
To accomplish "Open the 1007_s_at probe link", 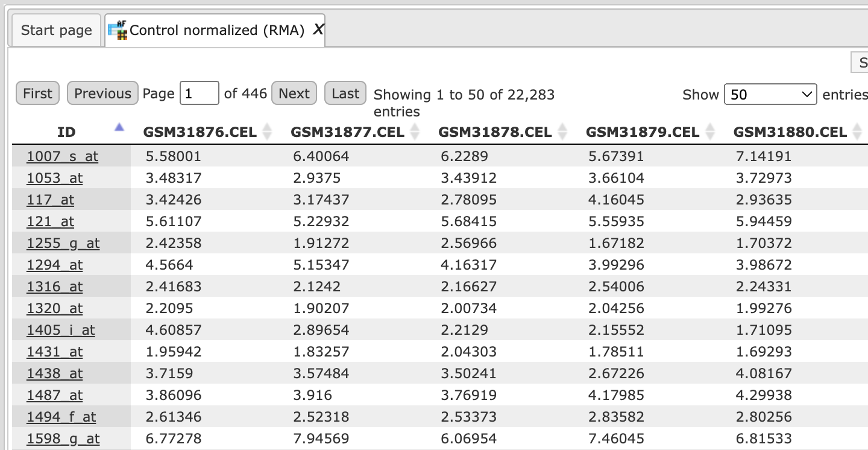I will 62,156.
